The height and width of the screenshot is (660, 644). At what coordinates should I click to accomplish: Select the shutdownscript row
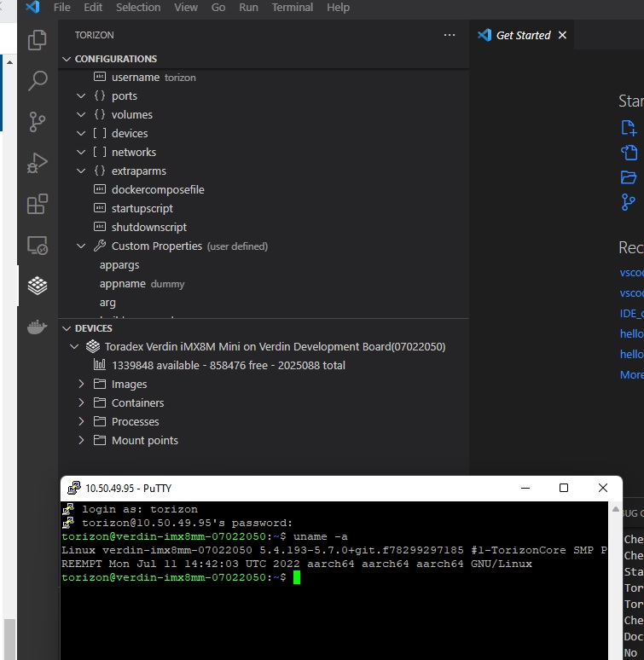(x=264, y=228)
